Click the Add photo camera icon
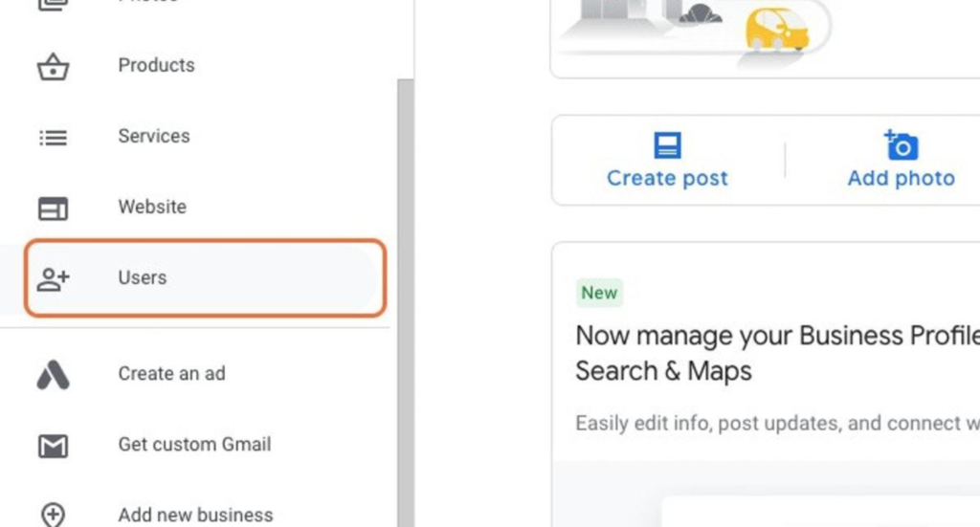The width and height of the screenshot is (980, 527). [x=901, y=144]
